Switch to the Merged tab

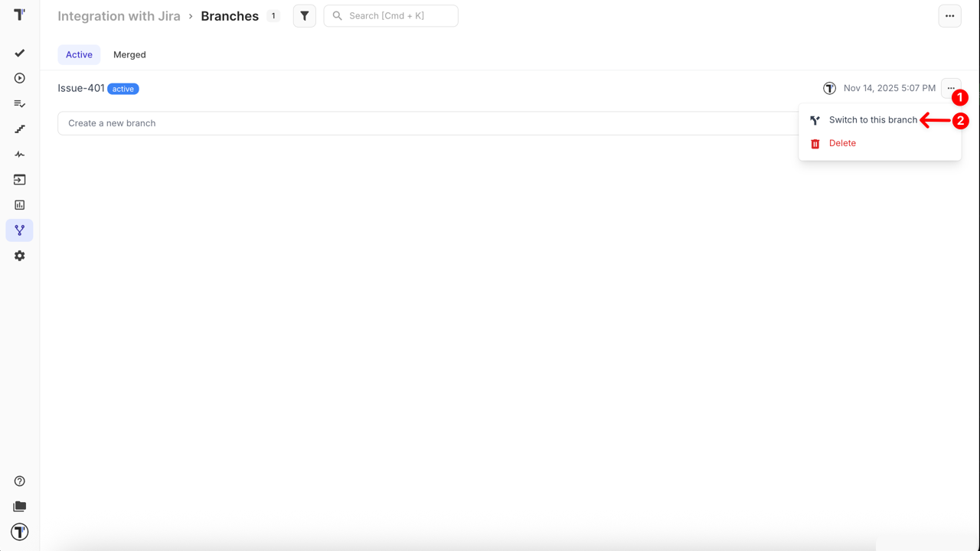[129, 54]
